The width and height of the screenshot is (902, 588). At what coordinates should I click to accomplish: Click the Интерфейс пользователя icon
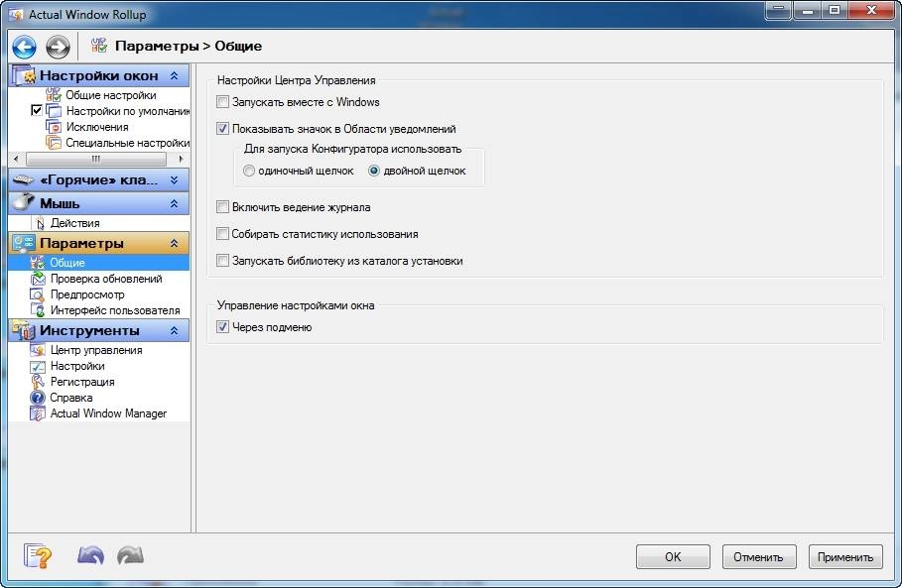tap(38, 310)
